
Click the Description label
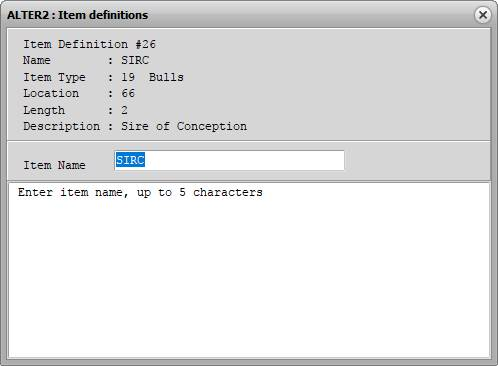coord(61,126)
